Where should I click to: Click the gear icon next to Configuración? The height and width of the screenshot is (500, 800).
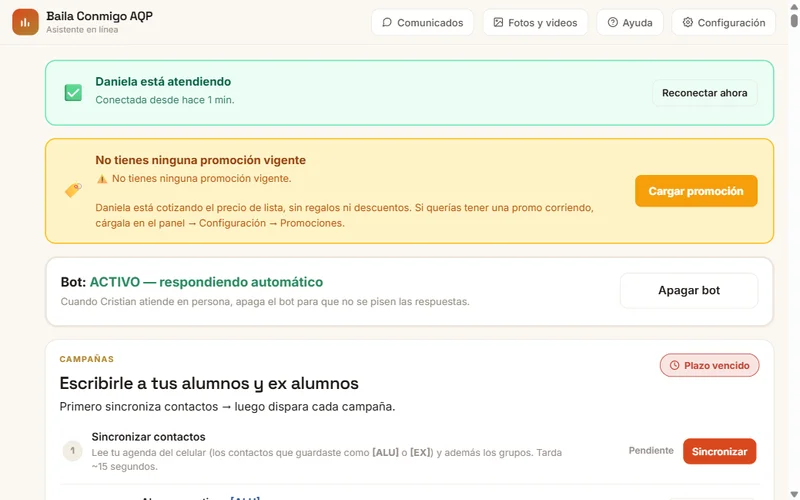click(x=687, y=22)
